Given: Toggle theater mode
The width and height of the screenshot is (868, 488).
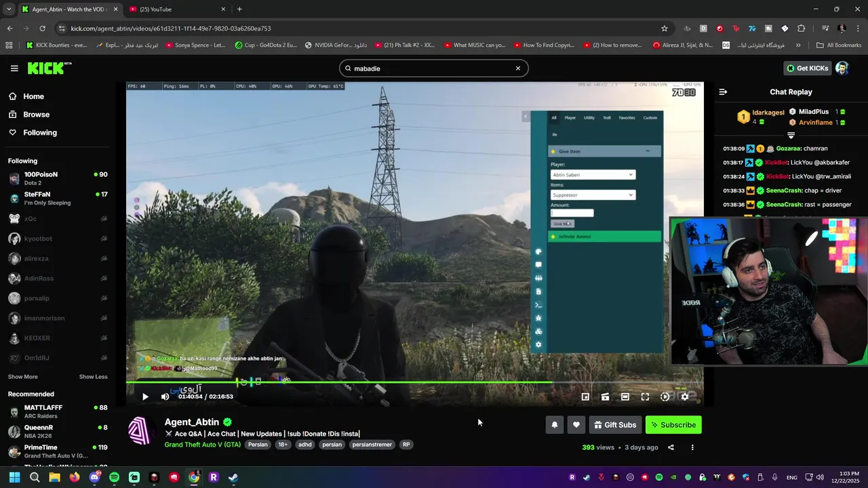Looking at the screenshot, I should (625, 396).
